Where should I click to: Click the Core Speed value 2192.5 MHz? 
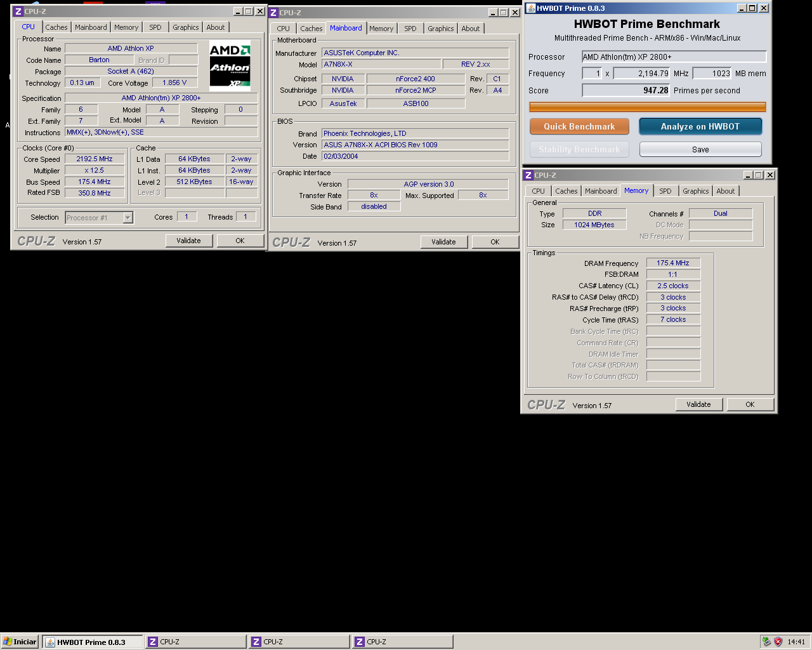coord(95,159)
